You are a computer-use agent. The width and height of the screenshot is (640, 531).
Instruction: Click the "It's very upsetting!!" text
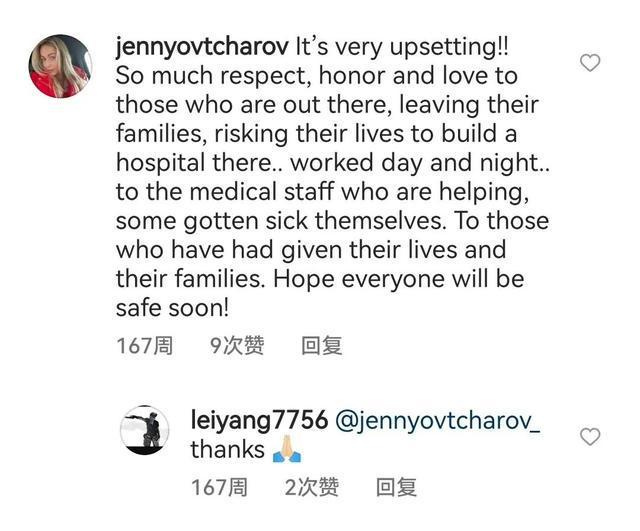(x=402, y=47)
